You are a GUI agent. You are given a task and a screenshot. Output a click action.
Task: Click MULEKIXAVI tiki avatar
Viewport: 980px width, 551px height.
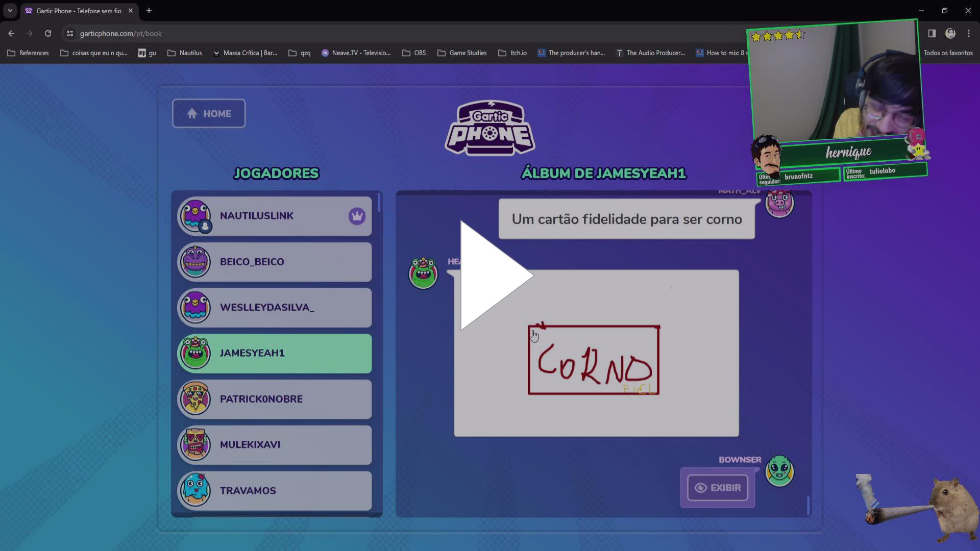click(195, 445)
